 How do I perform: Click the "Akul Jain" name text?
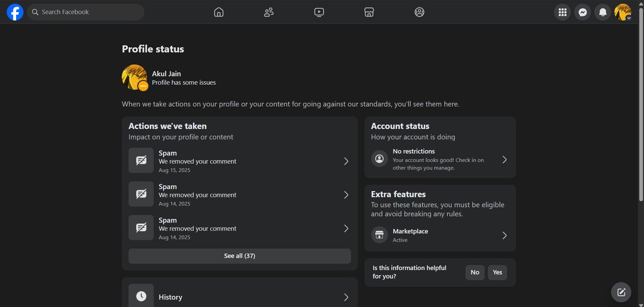(x=166, y=74)
